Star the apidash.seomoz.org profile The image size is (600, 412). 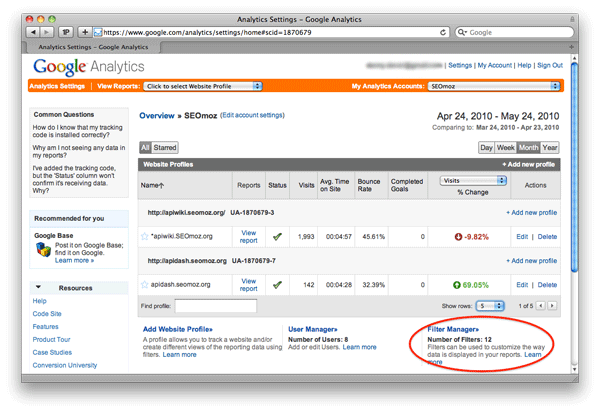tap(144, 284)
